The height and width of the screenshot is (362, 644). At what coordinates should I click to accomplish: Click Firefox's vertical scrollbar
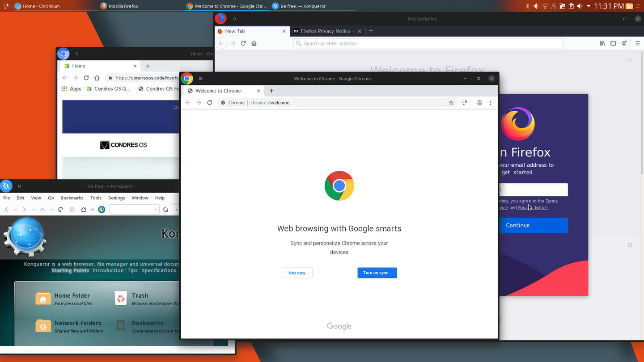pos(642,112)
